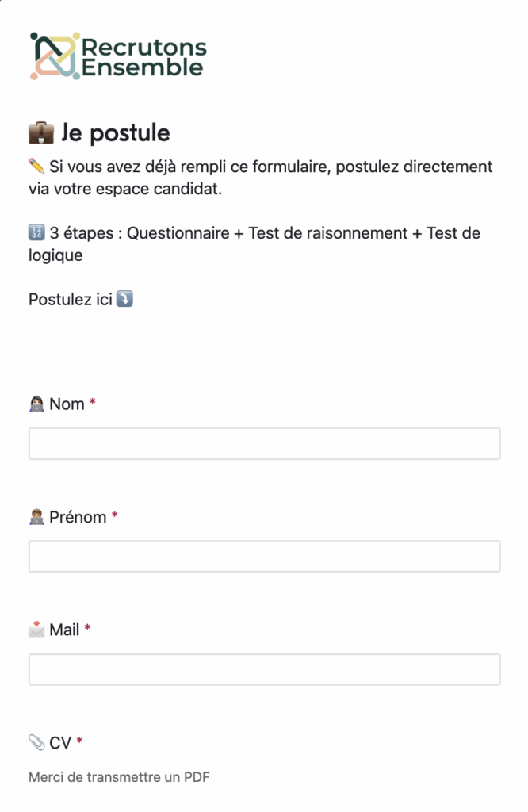Click the Mail field label
Image resolution: width=528 pixels, height=812 pixels.
[64, 630]
